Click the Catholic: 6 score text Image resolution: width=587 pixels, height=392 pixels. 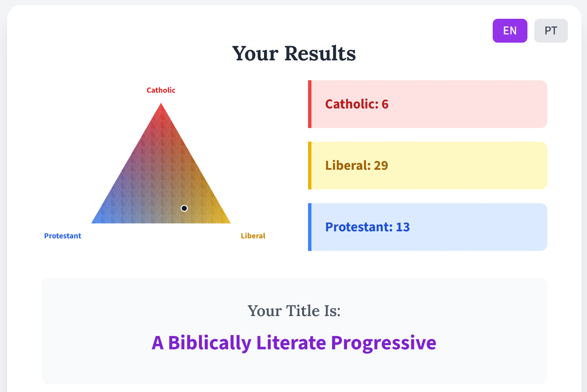[x=357, y=104]
